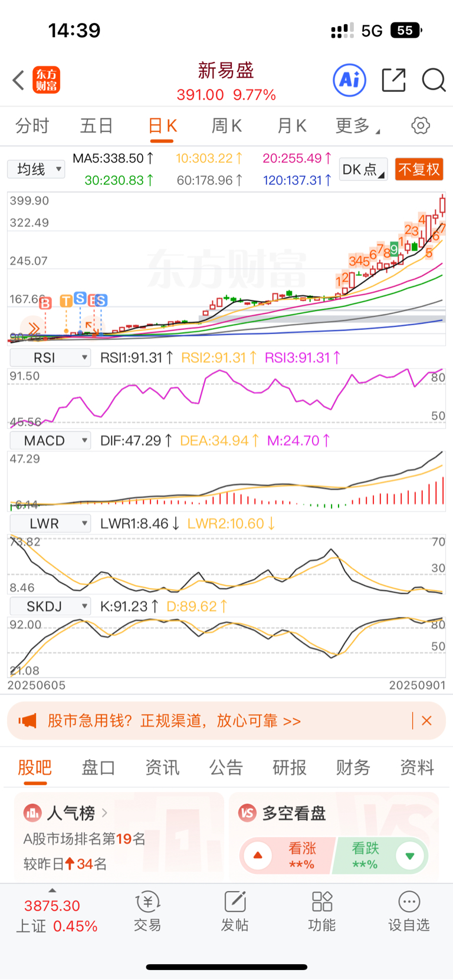Image resolution: width=453 pixels, height=980 pixels.
Task: Switch to 周K tab
Action: pos(227,126)
